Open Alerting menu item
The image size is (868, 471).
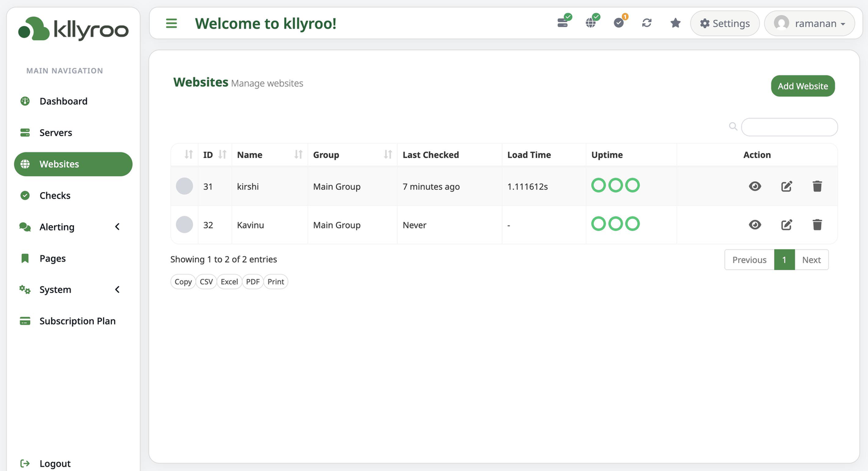click(57, 227)
